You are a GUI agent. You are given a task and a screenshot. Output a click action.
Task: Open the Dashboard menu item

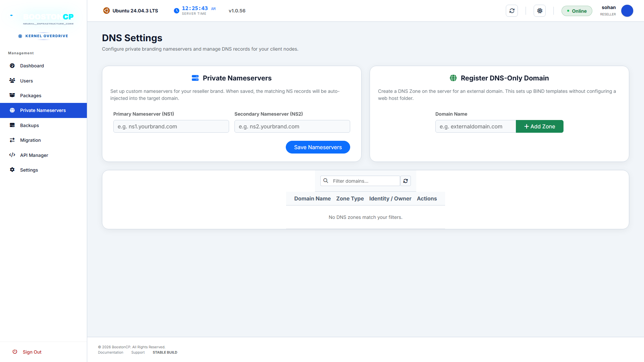click(x=44, y=66)
